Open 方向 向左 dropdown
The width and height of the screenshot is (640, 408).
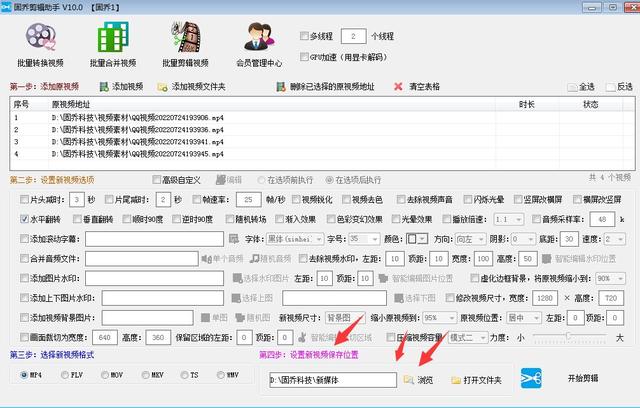tap(470, 239)
